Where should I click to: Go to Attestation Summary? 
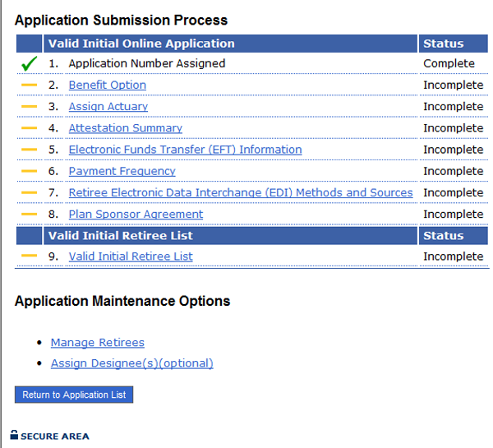pos(125,128)
